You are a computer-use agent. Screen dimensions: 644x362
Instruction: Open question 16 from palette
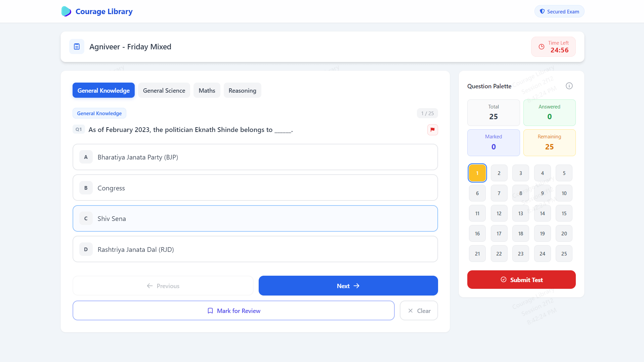pyautogui.click(x=477, y=234)
